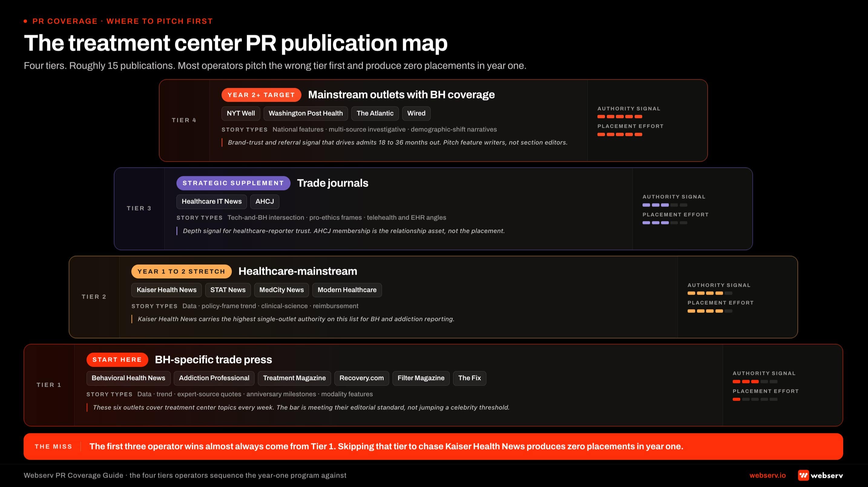Click the START HERE badge
Screen dimensions: 868x487
(x=117, y=359)
